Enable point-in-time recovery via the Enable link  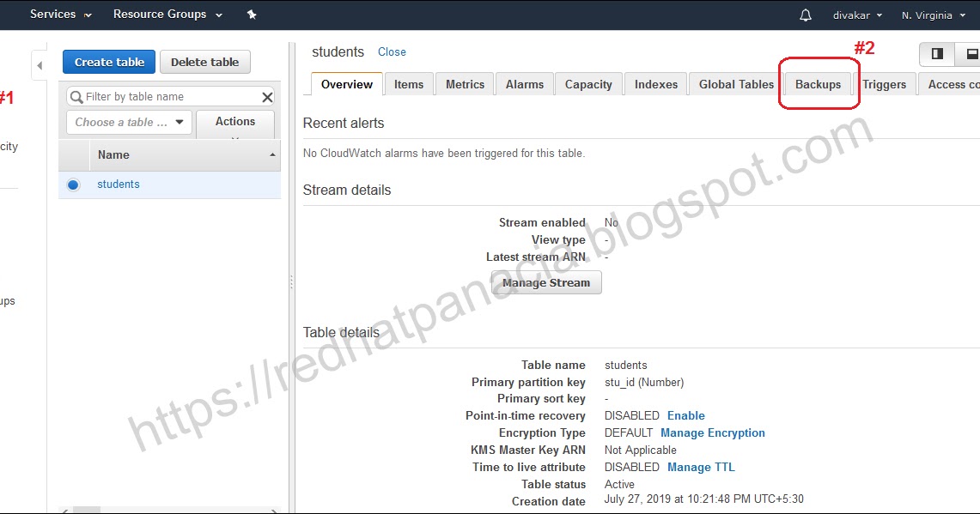coord(685,415)
